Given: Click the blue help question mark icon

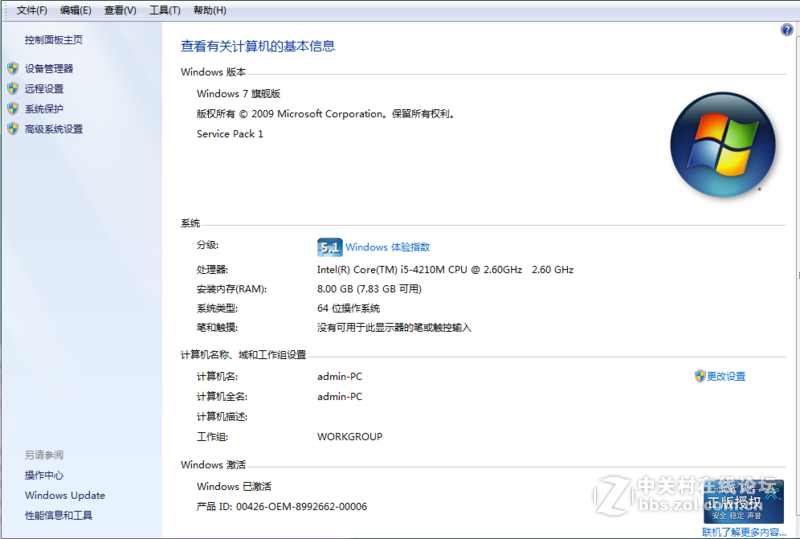Looking at the screenshot, I should pos(787,30).
